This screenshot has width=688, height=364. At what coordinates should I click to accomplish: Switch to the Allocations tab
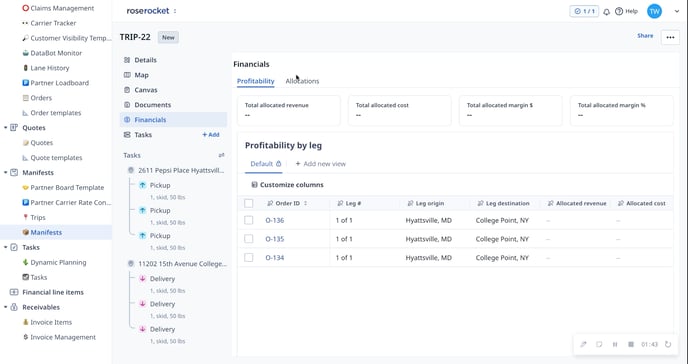[x=302, y=81]
